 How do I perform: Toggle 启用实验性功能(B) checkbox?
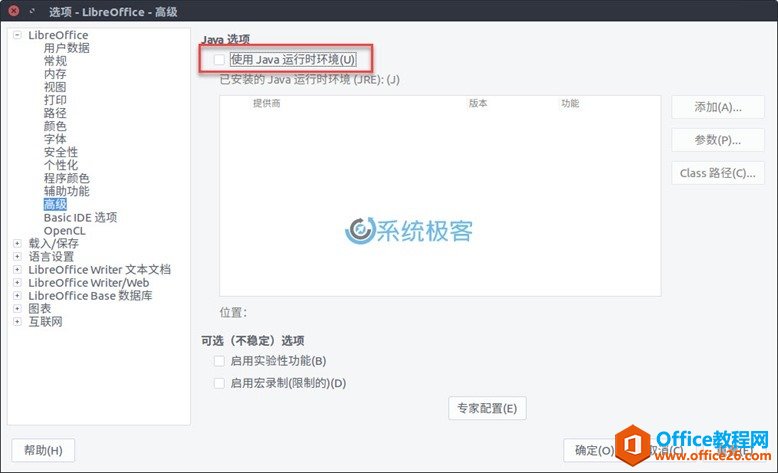click(219, 361)
